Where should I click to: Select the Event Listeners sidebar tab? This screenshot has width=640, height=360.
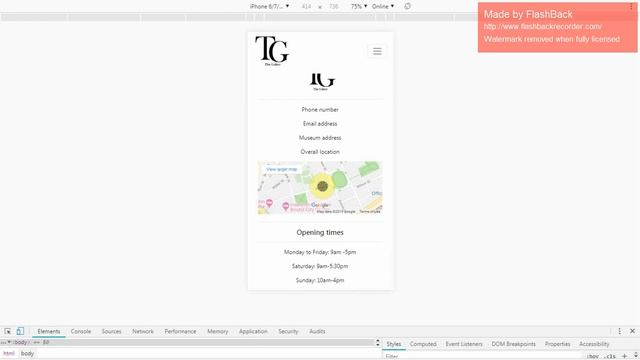[464, 344]
